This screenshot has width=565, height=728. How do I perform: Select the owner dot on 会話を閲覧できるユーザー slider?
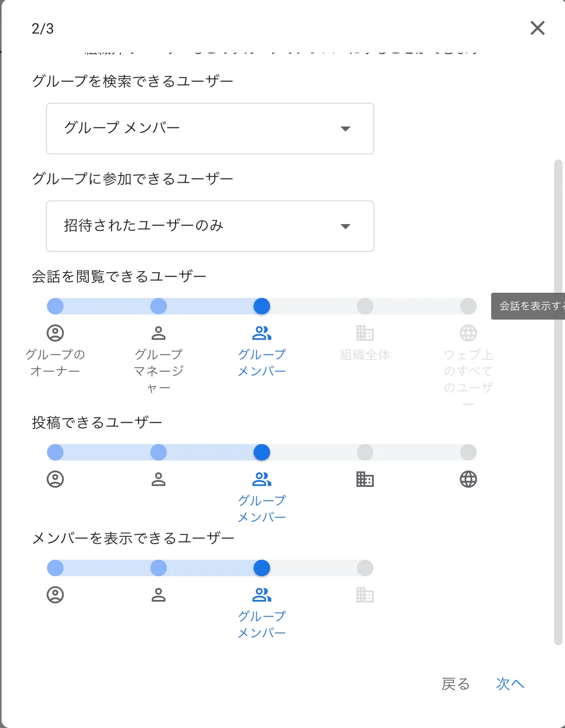[55, 306]
